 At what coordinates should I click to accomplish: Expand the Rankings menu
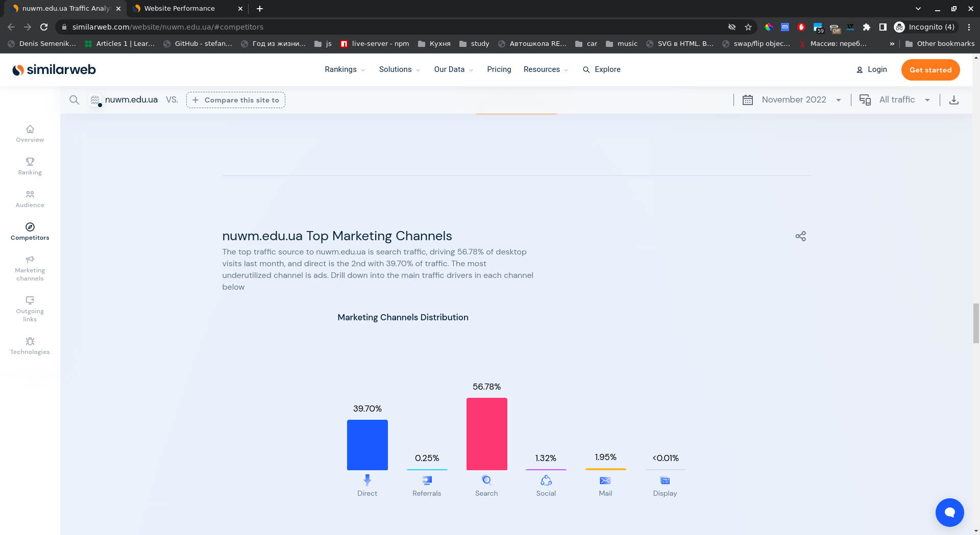click(345, 69)
